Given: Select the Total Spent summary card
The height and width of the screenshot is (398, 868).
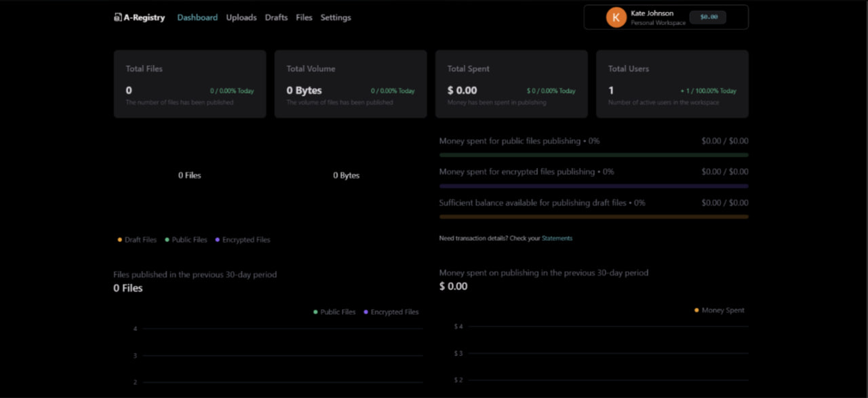Looking at the screenshot, I should (511, 84).
